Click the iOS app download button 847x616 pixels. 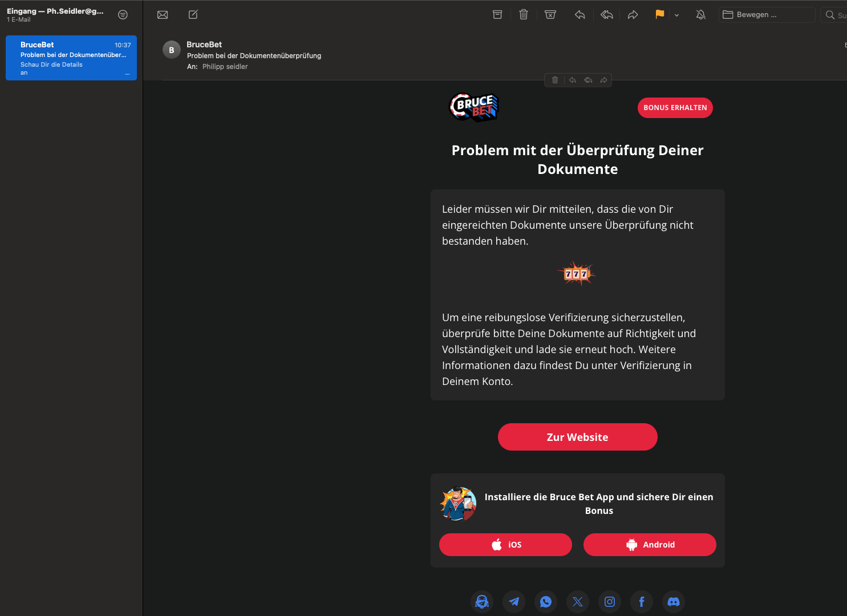[505, 545]
